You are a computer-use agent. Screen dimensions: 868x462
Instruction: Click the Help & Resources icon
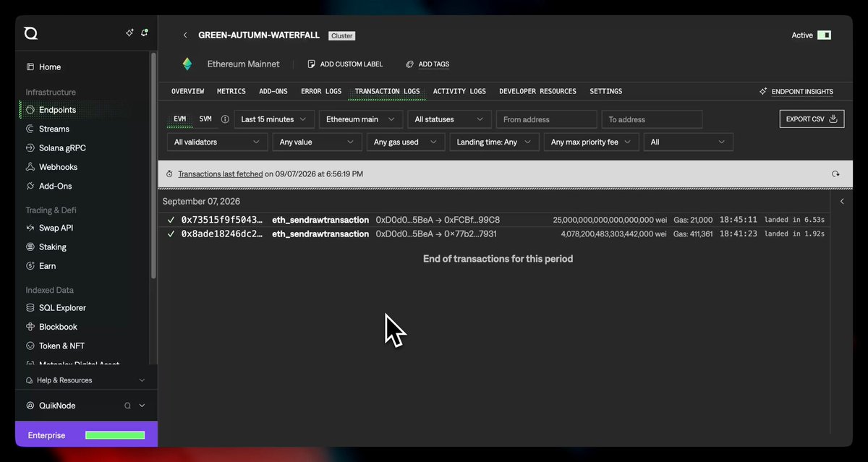pyautogui.click(x=30, y=380)
